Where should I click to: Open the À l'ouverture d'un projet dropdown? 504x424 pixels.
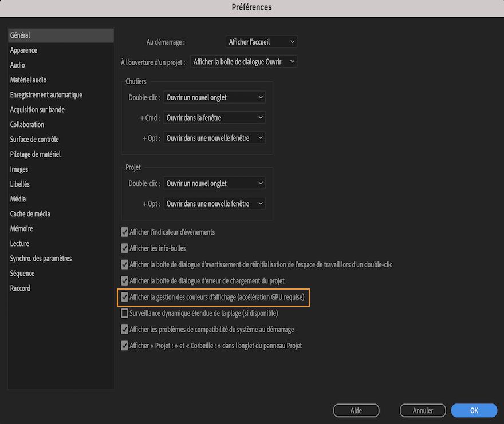pos(243,61)
